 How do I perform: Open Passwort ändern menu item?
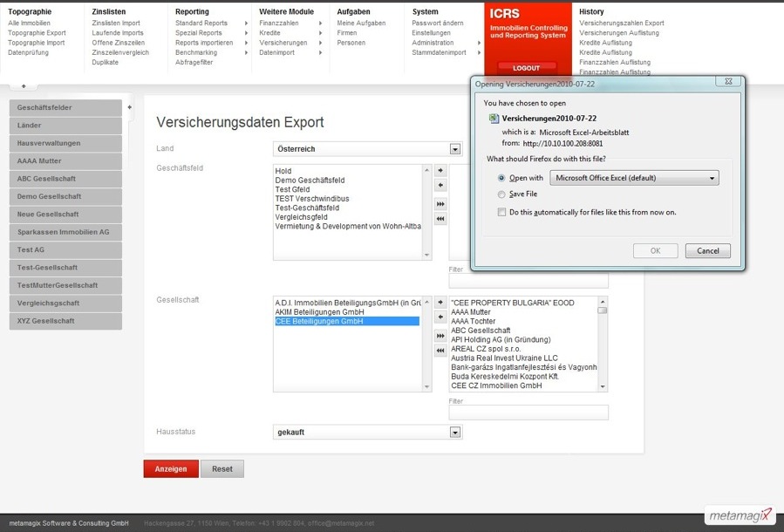[438, 23]
